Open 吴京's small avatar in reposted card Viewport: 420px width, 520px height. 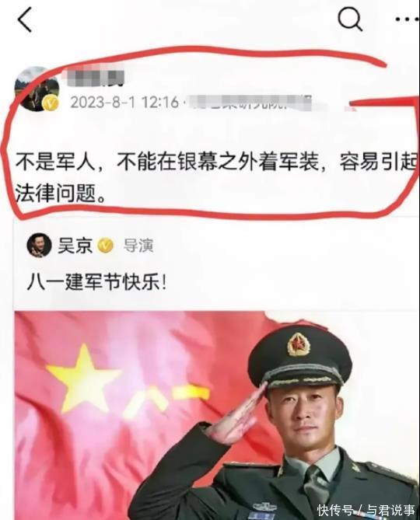tap(40, 246)
